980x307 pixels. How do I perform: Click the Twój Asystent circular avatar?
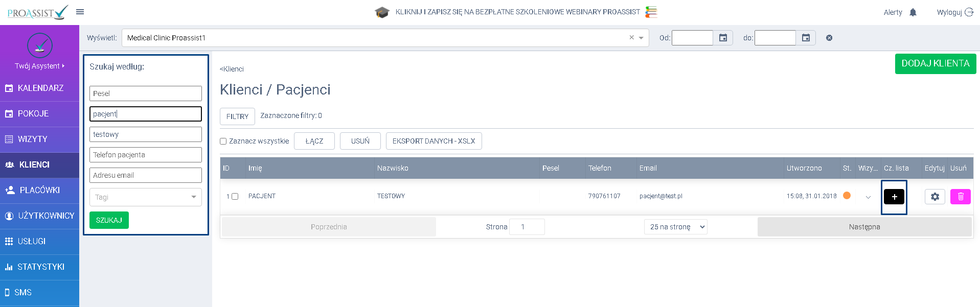coord(40,45)
